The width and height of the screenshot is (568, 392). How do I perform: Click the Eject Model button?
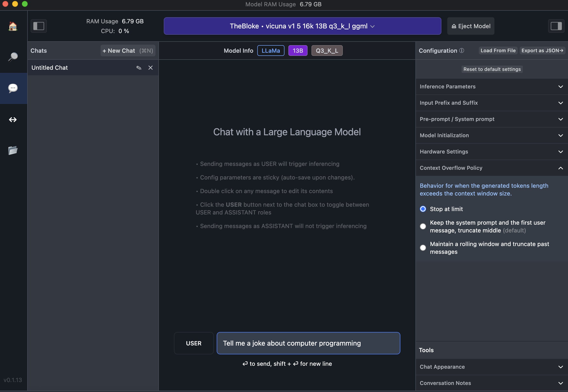coord(471,26)
